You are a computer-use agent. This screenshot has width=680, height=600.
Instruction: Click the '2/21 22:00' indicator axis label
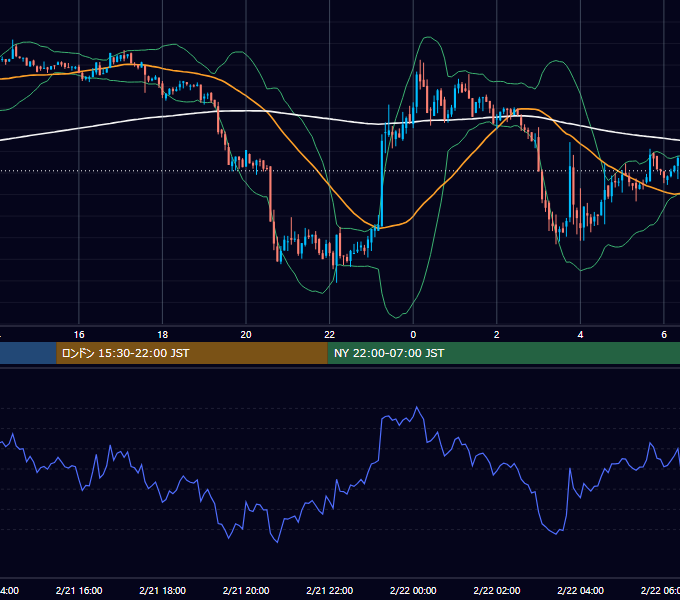click(x=330, y=590)
